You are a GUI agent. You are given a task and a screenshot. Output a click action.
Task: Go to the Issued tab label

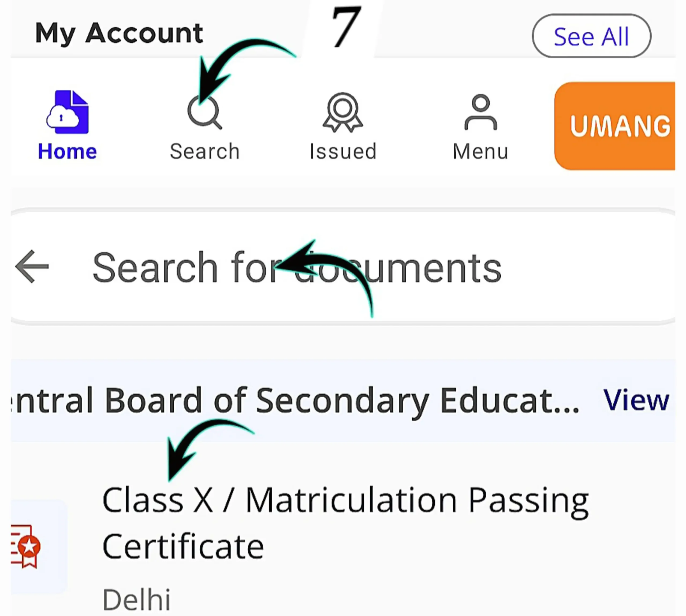343,151
